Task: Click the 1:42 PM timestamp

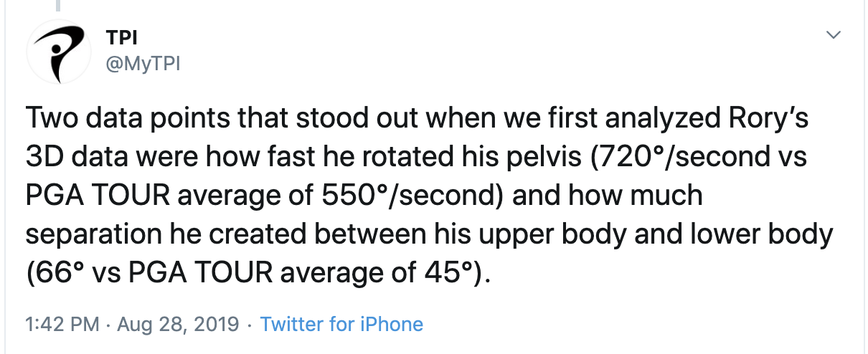Action: (x=62, y=324)
